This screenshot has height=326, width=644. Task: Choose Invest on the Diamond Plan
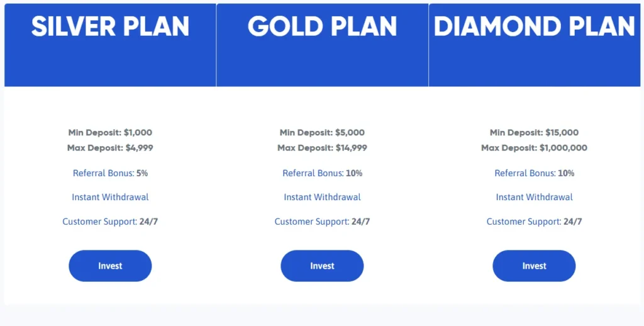[534, 266]
